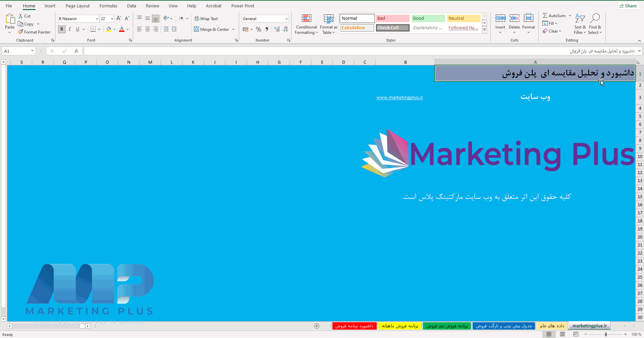Open the font name dropdown
644x338 pixels.
(96, 18)
